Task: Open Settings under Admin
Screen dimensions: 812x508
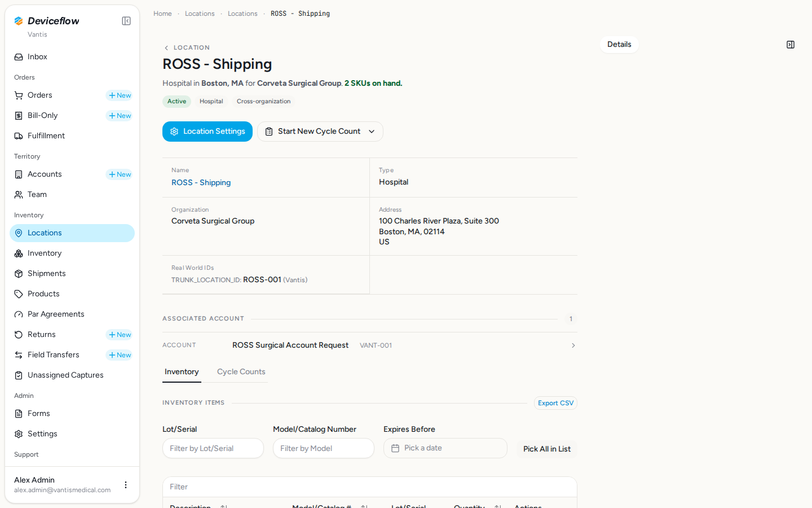Action: pos(72,434)
